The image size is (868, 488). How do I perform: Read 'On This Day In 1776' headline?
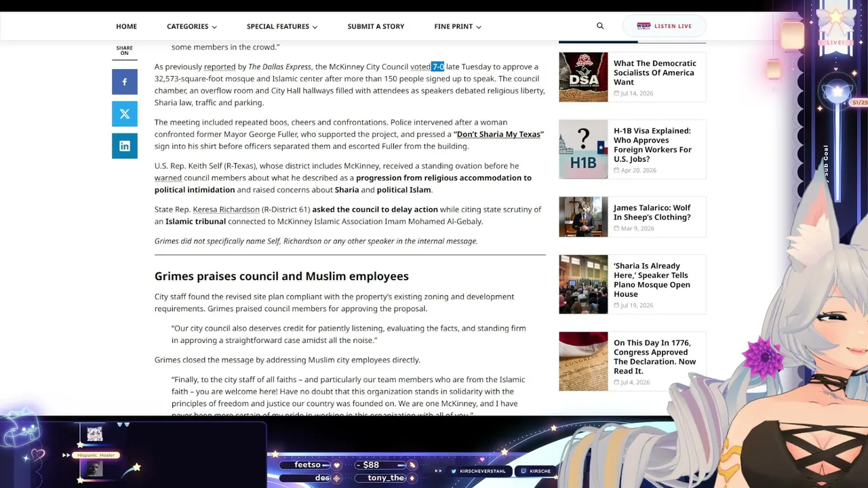(x=654, y=357)
